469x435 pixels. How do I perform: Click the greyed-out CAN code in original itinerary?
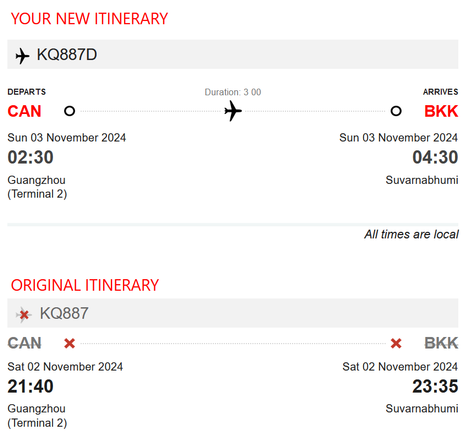click(24, 343)
